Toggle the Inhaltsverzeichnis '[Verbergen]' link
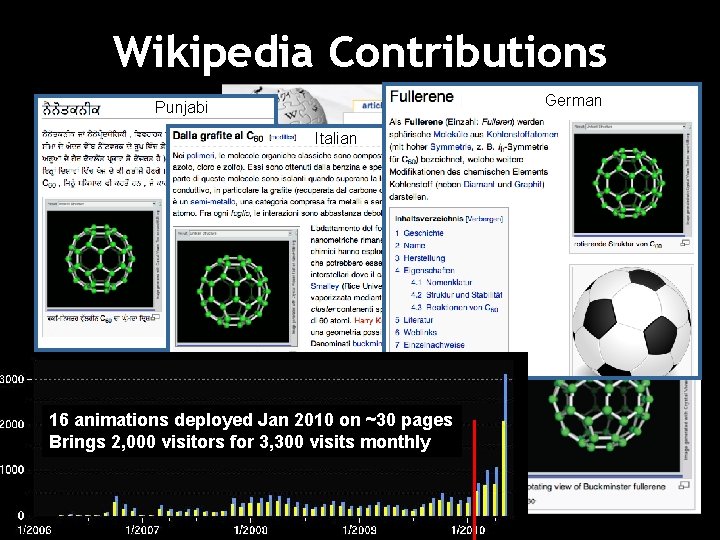 [x=484, y=219]
